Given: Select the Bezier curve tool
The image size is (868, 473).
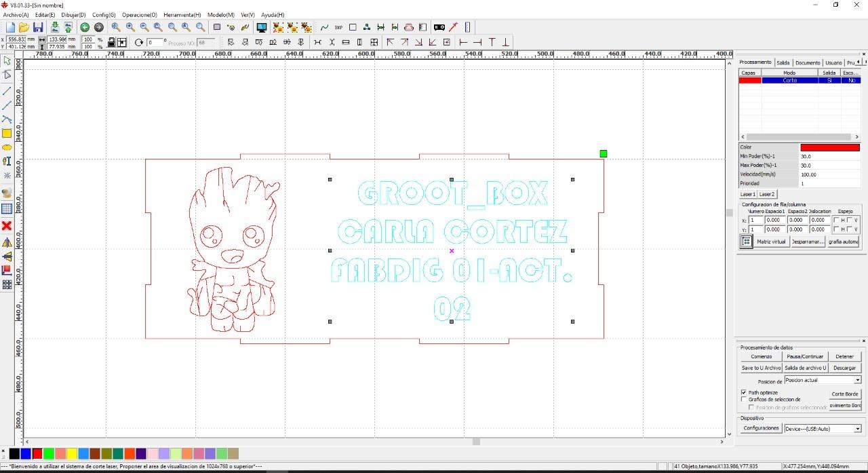Looking at the screenshot, I should click(x=7, y=119).
